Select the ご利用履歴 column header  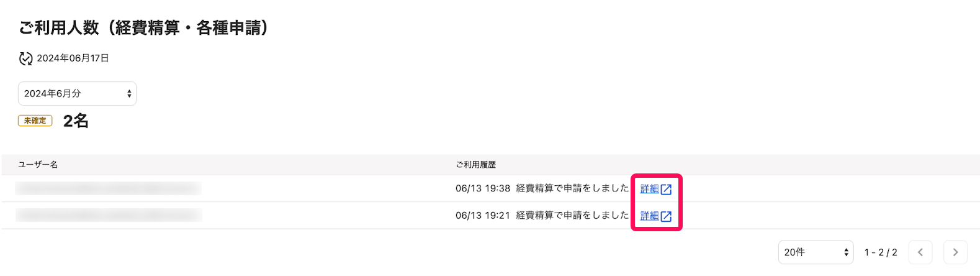(x=476, y=165)
